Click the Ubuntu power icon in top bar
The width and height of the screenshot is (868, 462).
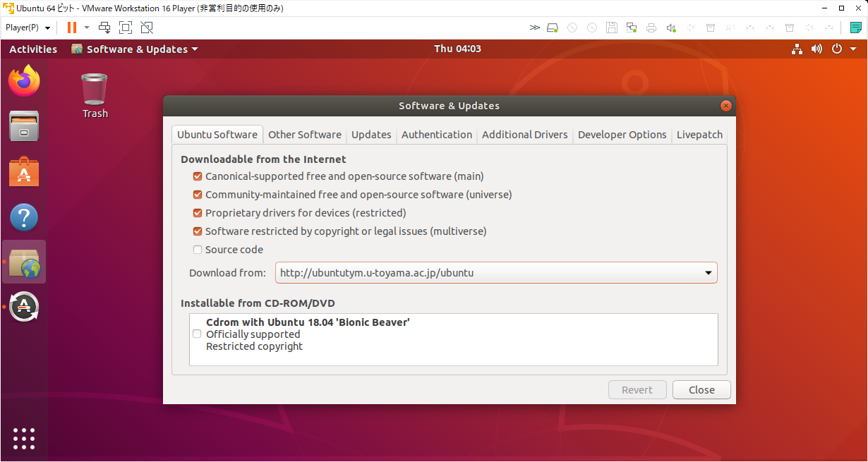[837, 49]
